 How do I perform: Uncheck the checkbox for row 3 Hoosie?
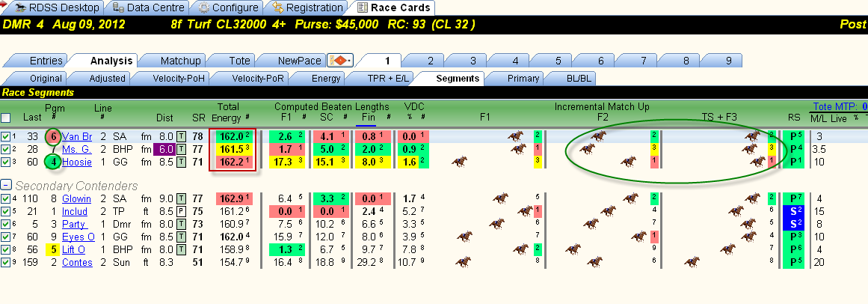tap(5, 162)
